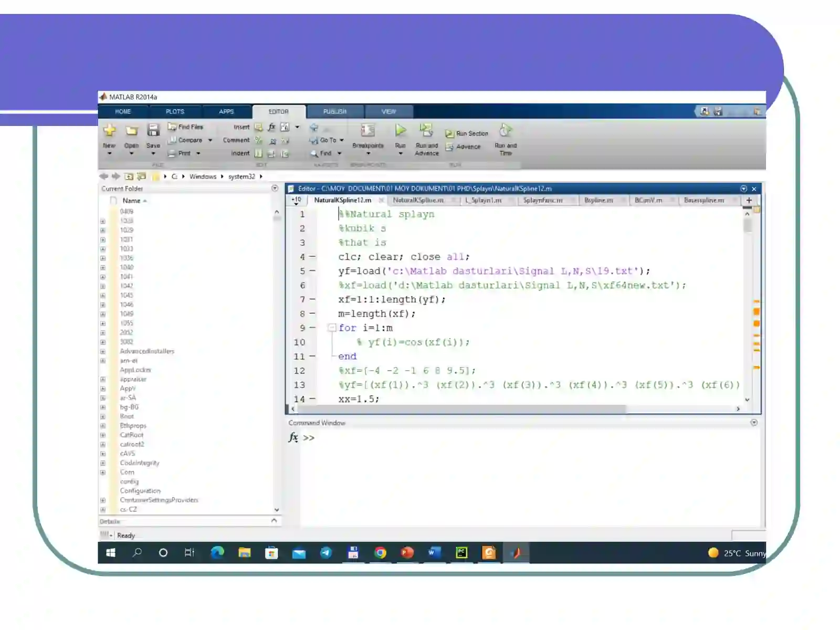This screenshot has width=840, height=630.
Task: Open Current Folder panel actions menu
Action: [275, 188]
